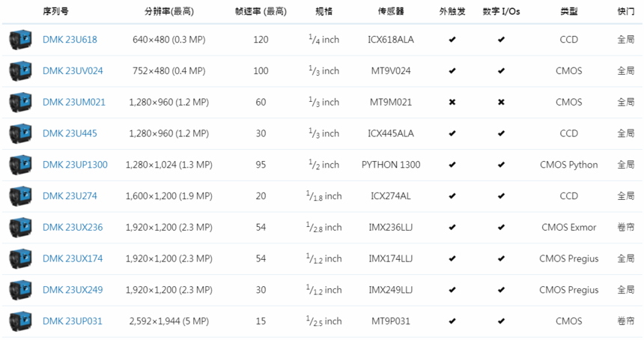Viewport: 644px width, 340px height.
Task: Click the 数字 I/Os checkmark for DMK 23U618
Action: pos(501,40)
